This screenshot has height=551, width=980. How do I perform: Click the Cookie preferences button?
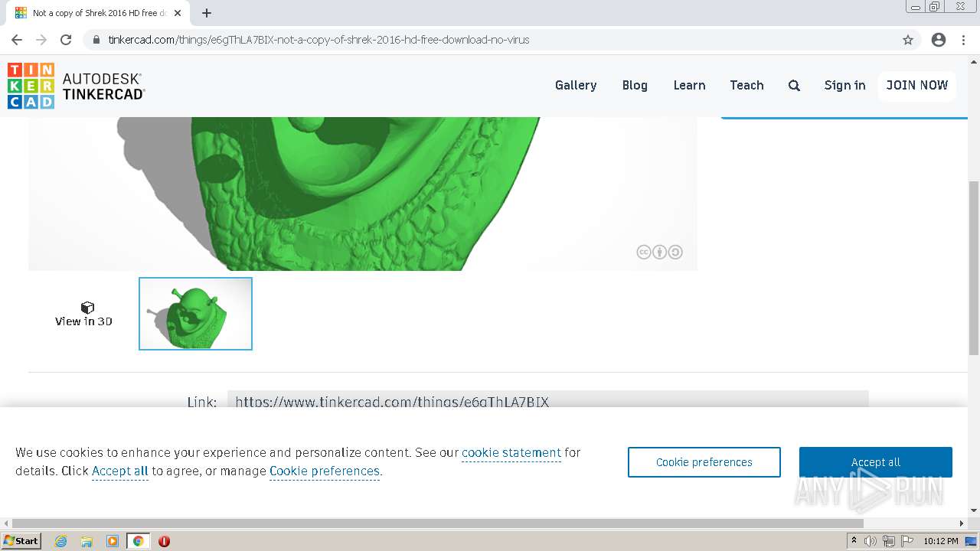pyautogui.click(x=704, y=462)
